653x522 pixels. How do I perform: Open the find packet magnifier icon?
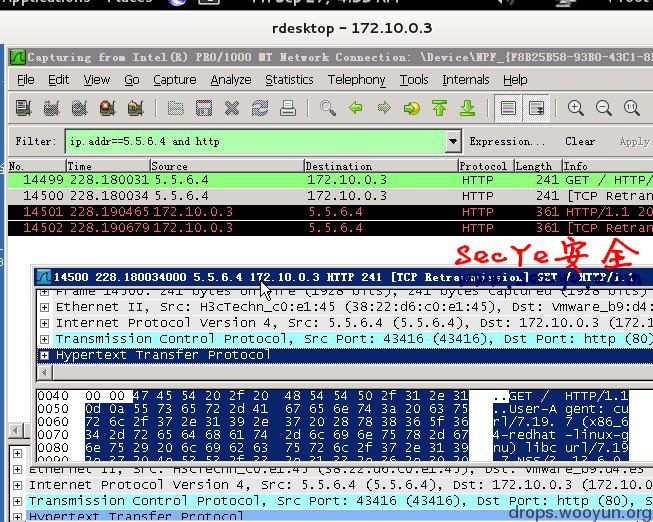(327, 108)
